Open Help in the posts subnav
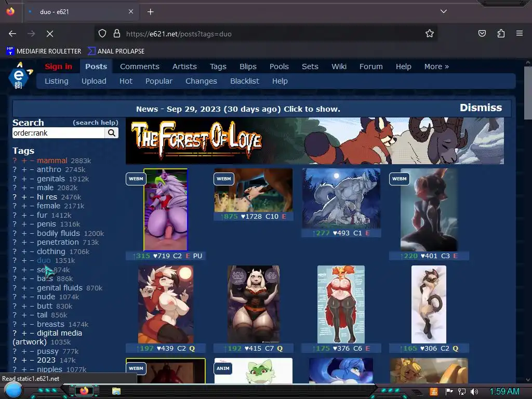Image resolution: width=532 pixels, height=399 pixels. pos(280,81)
